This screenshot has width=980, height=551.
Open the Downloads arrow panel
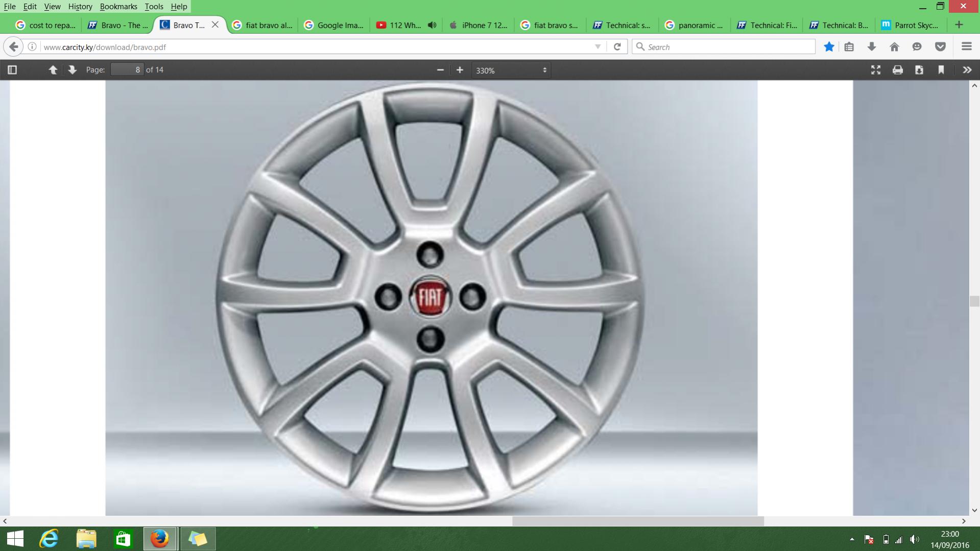pos(872,47)
